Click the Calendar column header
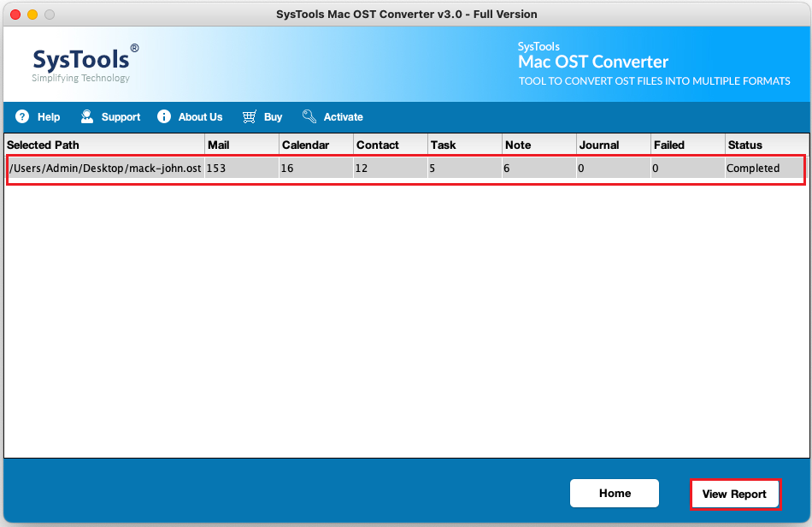 coord(316,145)
